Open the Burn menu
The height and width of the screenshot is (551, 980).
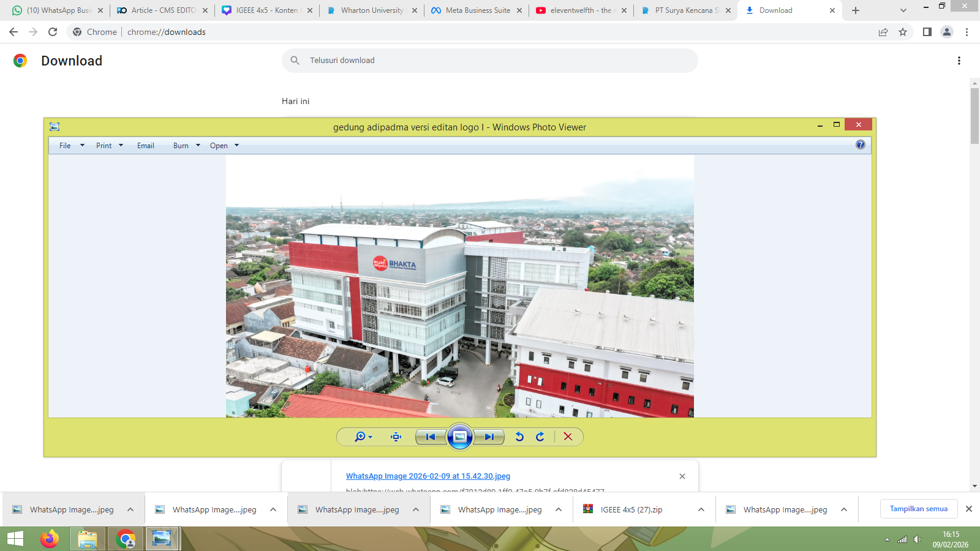click(181, 146)
